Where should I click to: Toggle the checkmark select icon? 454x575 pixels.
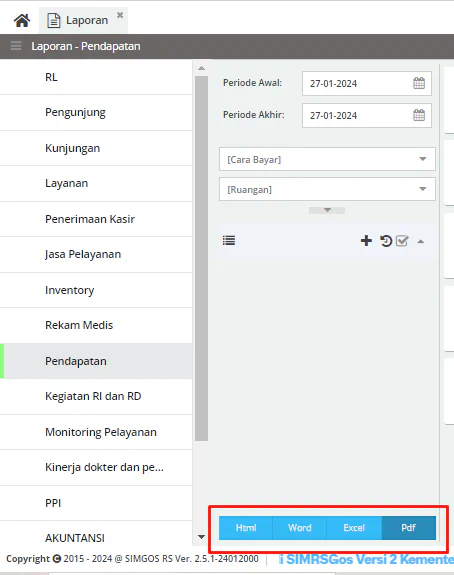tap(402, 241)
